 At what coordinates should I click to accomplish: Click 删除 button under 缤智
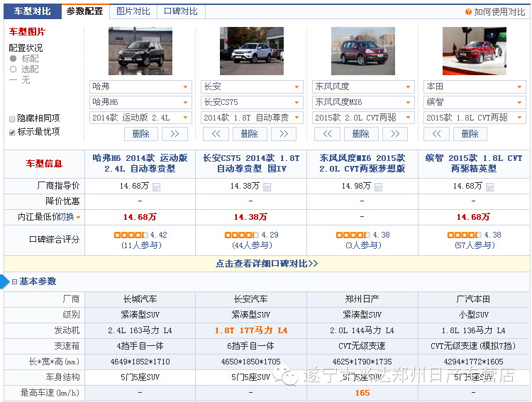470,134
